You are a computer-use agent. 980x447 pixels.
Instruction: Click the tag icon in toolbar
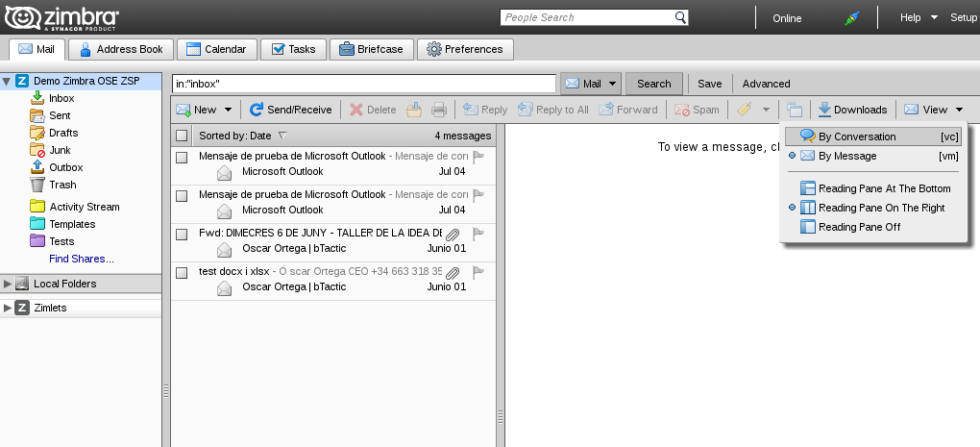click(744, 110)
